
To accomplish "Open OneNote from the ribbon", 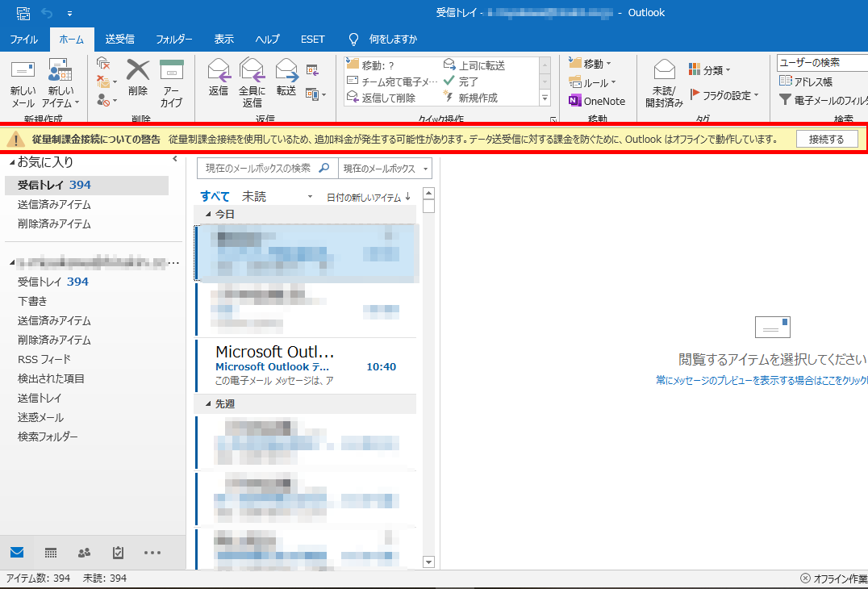I will (597, 102).
